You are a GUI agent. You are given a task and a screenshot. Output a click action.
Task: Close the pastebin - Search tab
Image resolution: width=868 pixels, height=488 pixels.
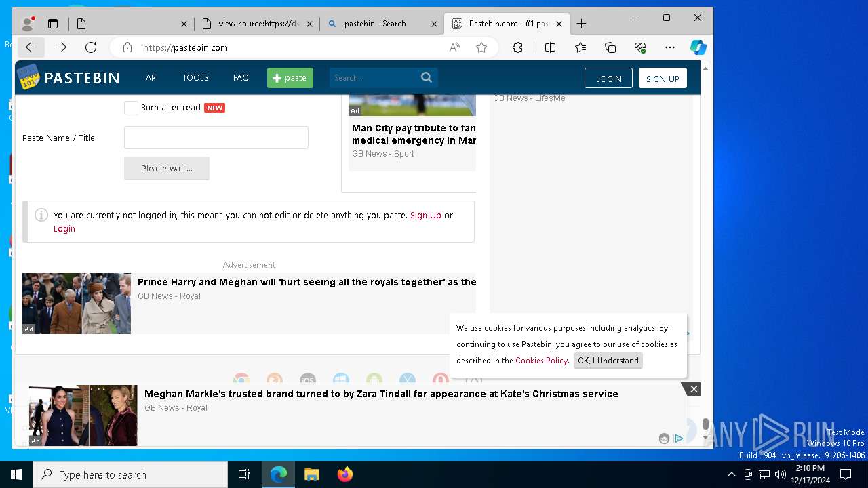pos(434,24)
